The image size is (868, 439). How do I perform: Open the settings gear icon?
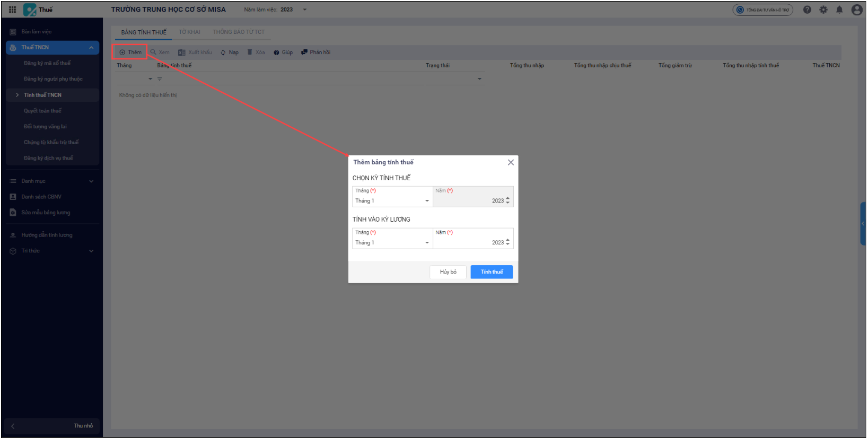tap(823, 10)
